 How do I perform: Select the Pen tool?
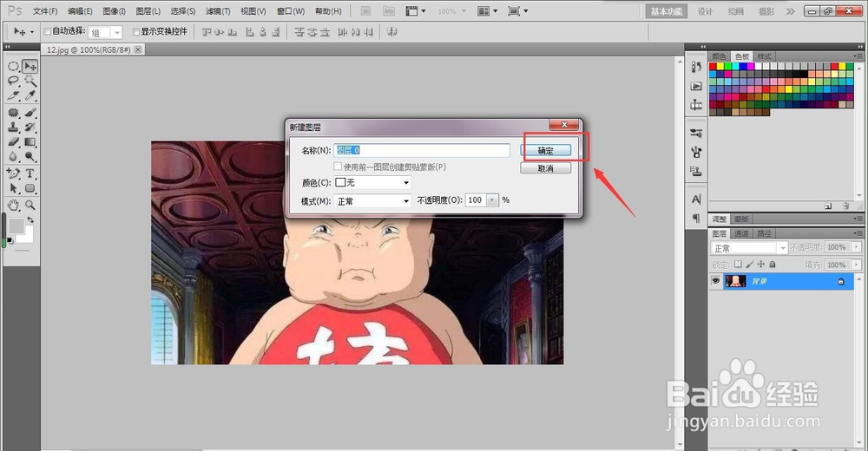[13, 173]
